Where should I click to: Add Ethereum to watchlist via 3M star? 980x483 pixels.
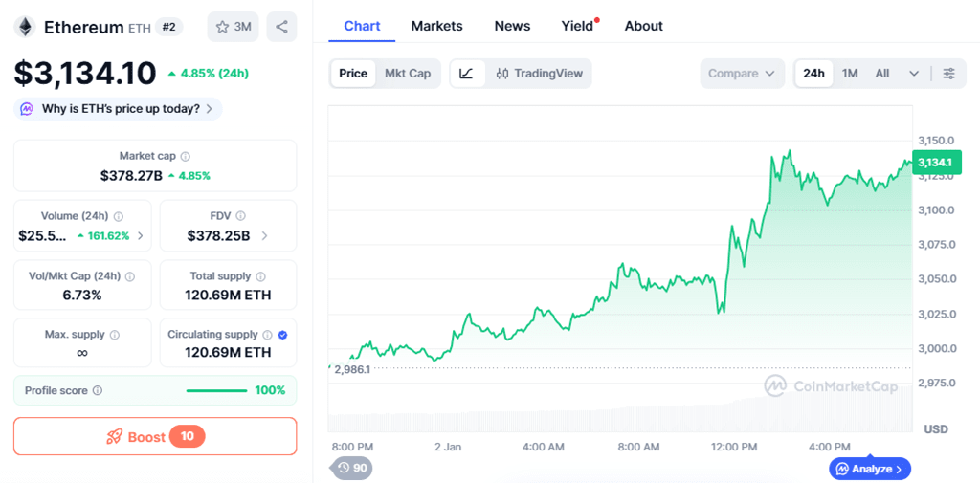click(x=234, y=27)
